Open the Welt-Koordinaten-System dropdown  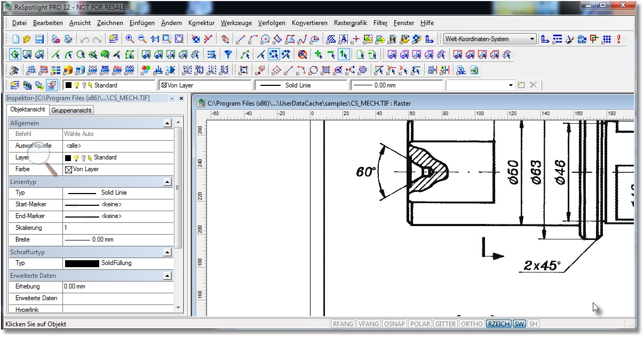(x=532, y=39)
